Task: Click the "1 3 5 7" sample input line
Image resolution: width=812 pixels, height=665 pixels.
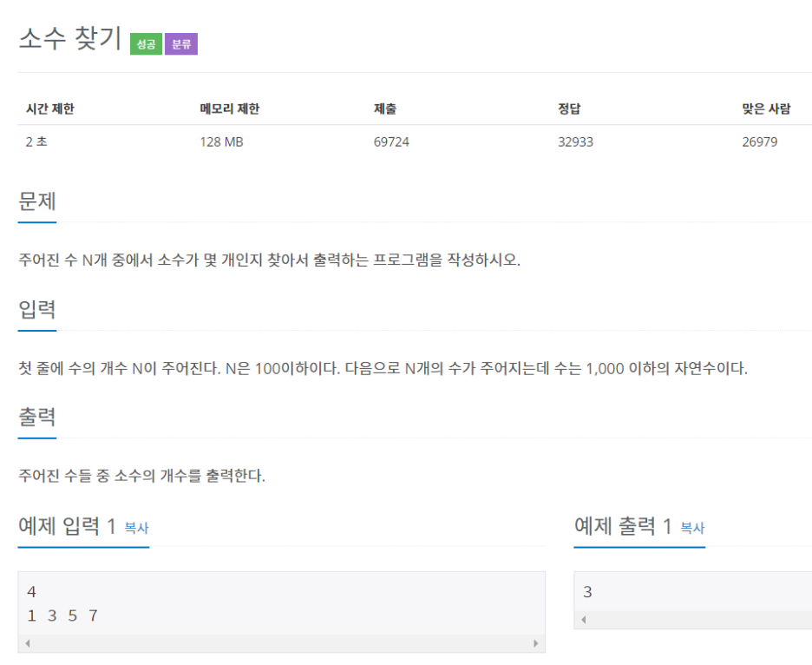Action: pos(62,616)
